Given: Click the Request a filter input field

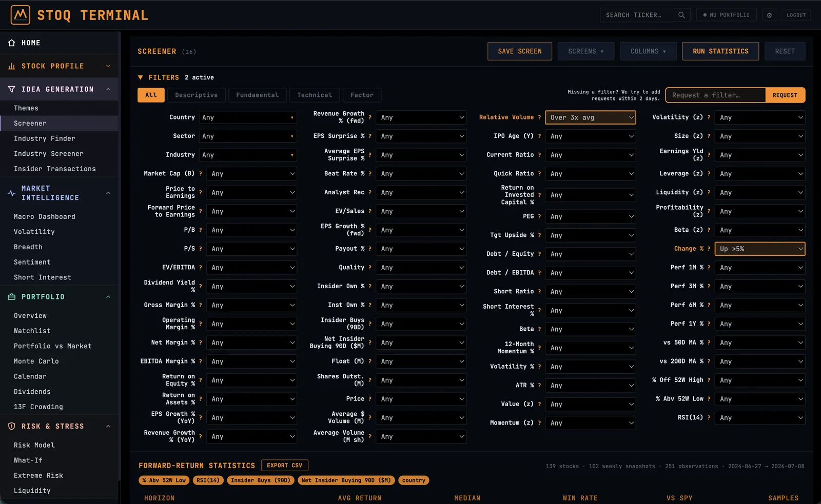Looking at the screenshot, I should click(x=716, y=95).
